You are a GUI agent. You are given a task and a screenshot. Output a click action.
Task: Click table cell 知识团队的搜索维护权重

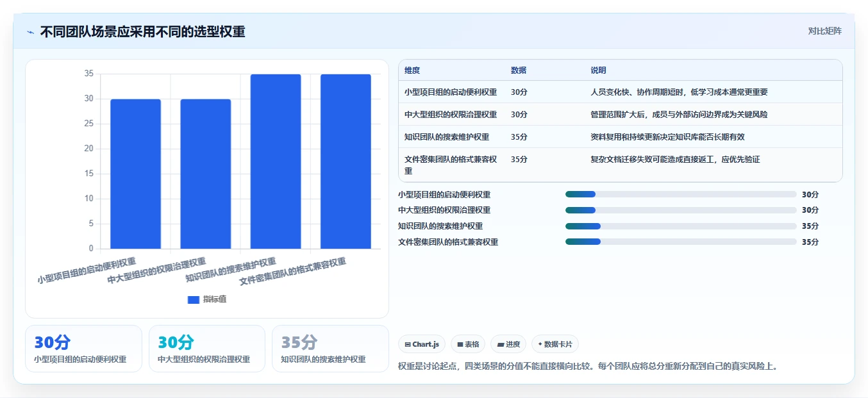coord(447,137)
